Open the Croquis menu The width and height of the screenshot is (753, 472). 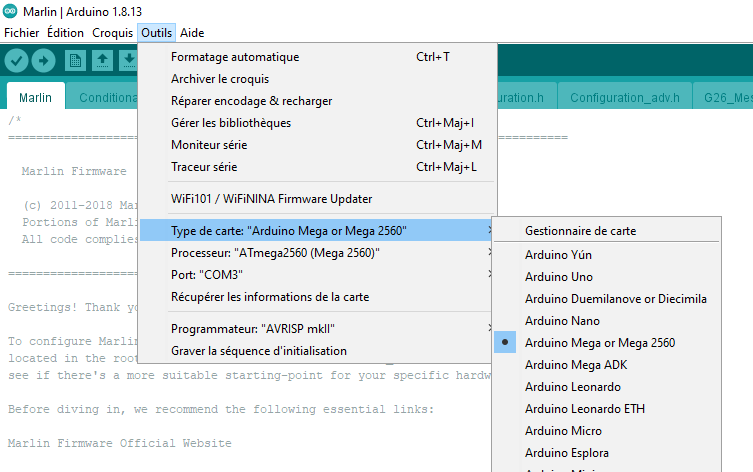(x=112, y=33)
